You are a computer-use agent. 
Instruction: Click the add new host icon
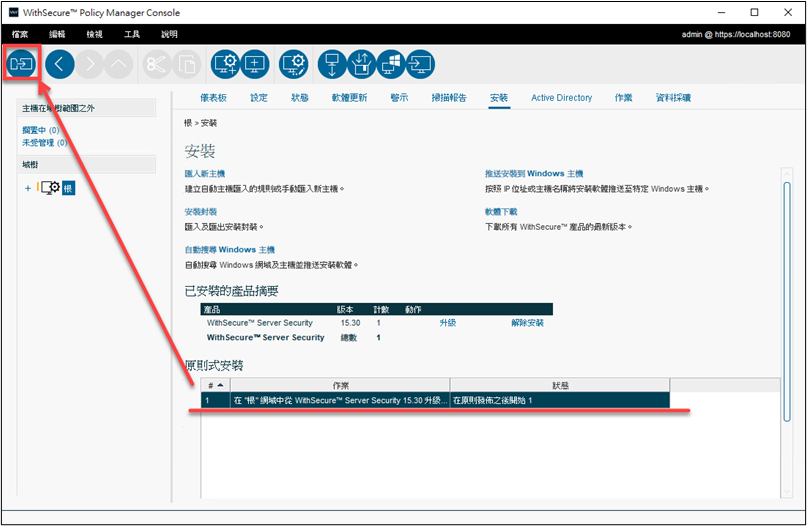255,64
